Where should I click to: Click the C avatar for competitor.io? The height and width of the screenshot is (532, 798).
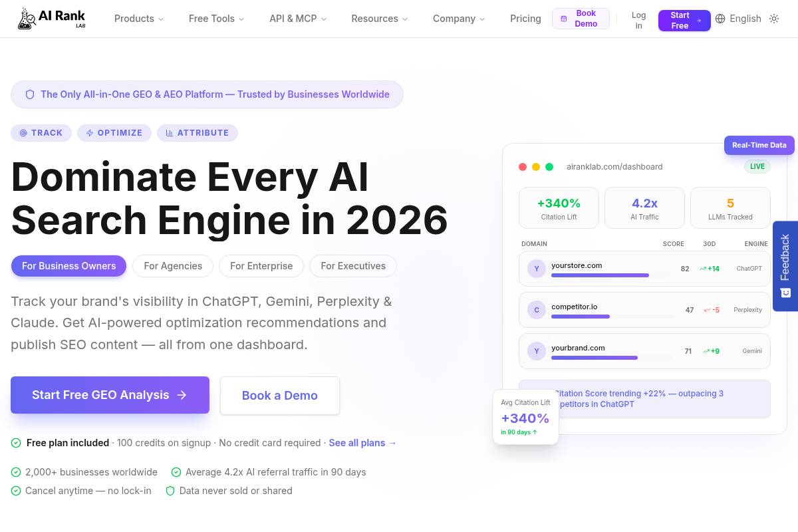pyautogui.click(x=537, y=310)
